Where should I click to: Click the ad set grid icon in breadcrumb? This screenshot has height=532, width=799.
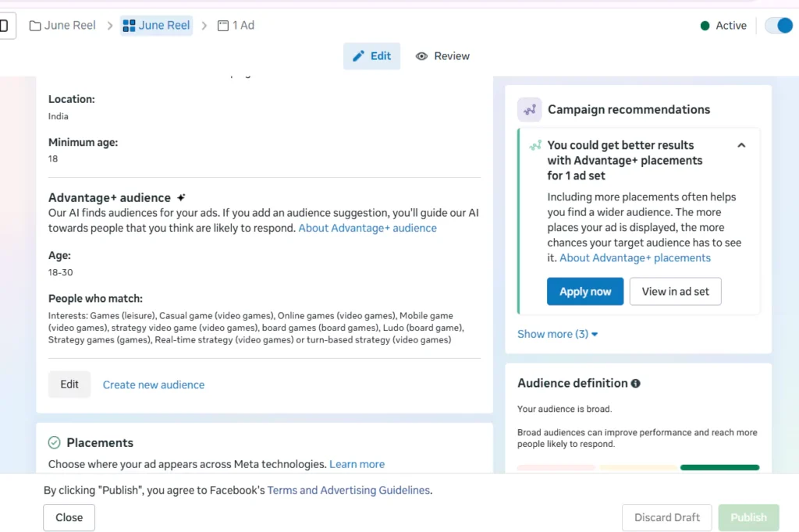[x=130, y=26]
